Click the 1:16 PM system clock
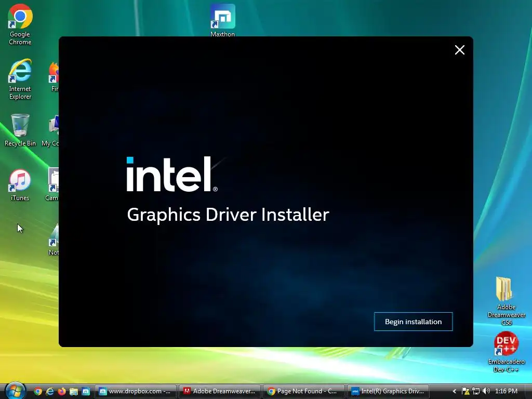 coord(506,391)
